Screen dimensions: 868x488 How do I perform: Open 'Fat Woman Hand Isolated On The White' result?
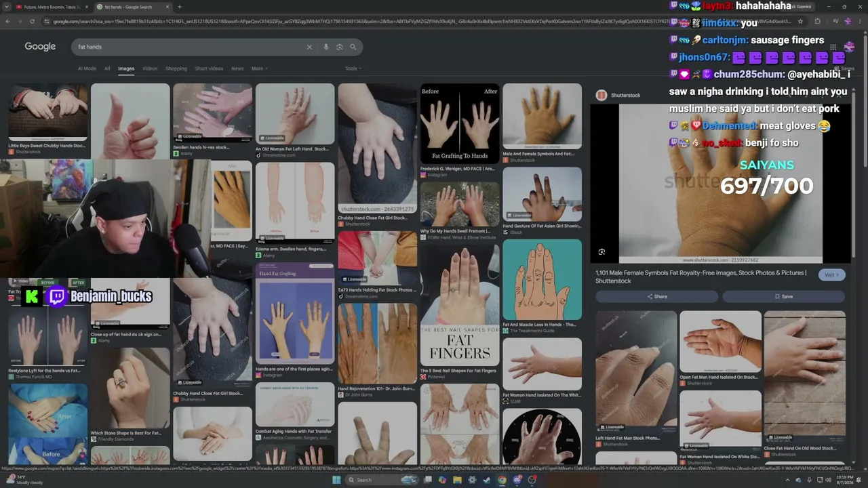pyautogui.click(x=542, y=364)
